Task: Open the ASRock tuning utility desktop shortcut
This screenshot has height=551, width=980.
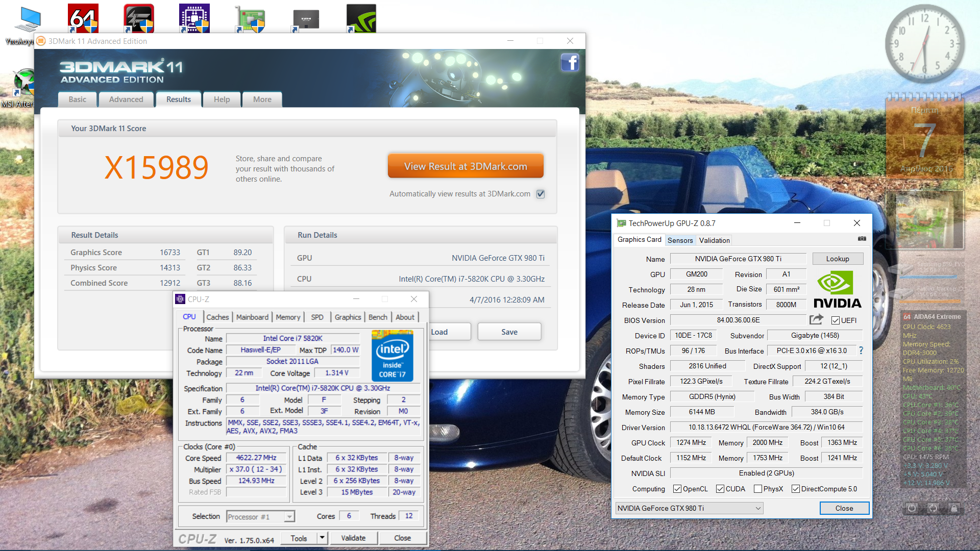Action: click(x=139, y=18)
